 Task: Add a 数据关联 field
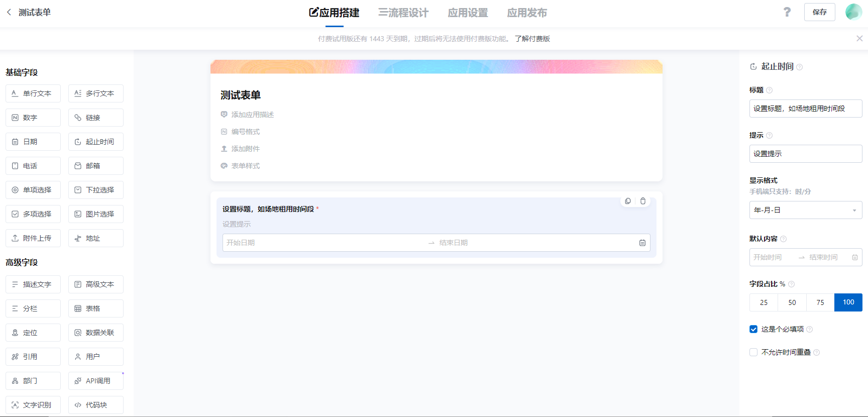(96, 333)
